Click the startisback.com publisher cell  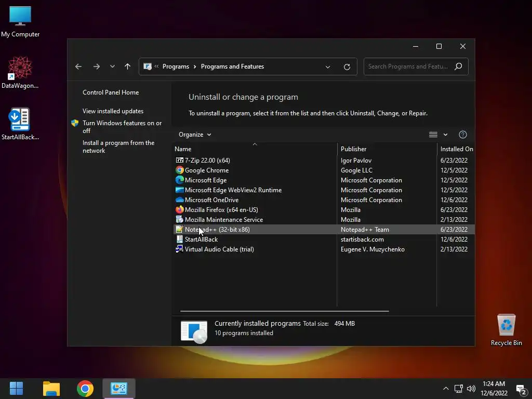tap(362, 239)
